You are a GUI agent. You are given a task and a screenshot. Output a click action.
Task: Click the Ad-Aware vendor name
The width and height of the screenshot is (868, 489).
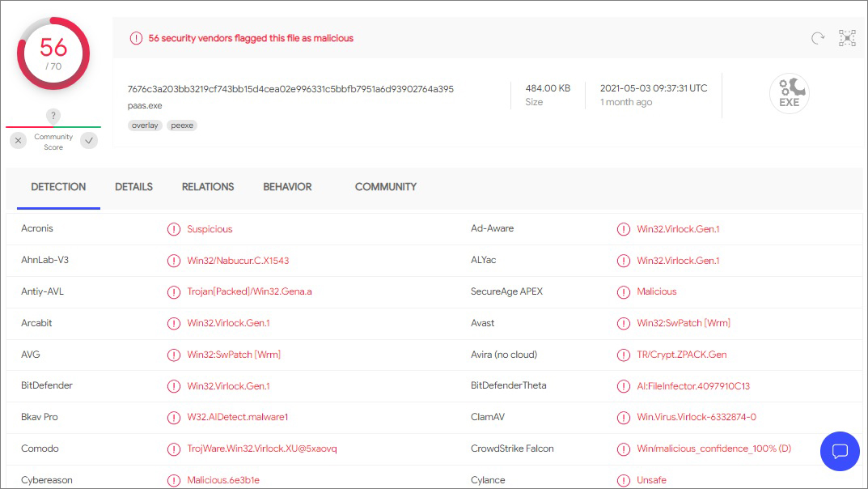(x=492, y=228)
